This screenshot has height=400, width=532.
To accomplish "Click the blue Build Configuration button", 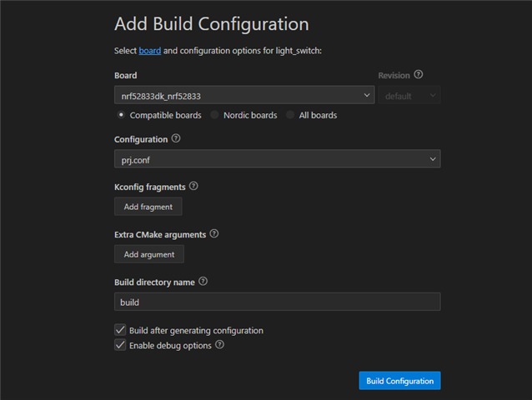I will click(399, 381).
